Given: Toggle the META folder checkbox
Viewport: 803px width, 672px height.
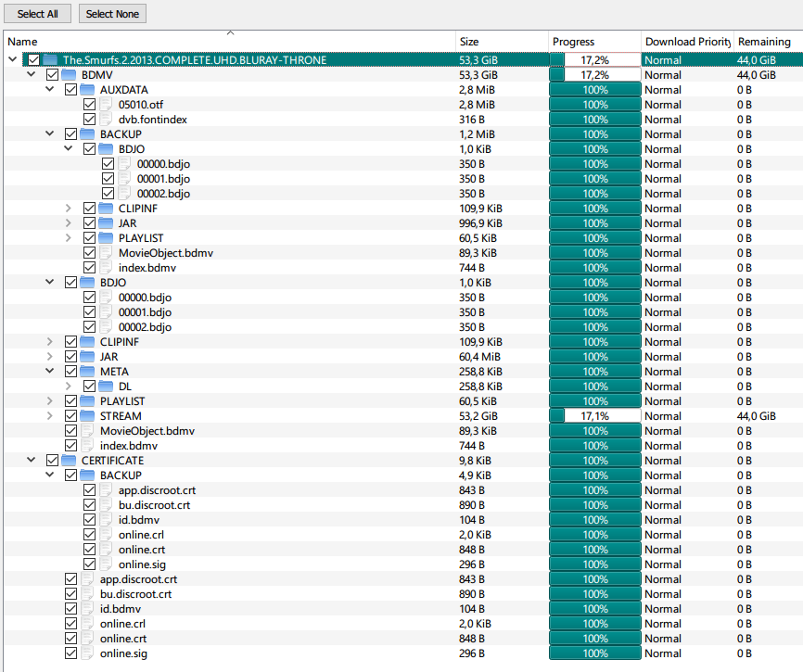Looking at the screenshot, I should (x=70, y=372).
